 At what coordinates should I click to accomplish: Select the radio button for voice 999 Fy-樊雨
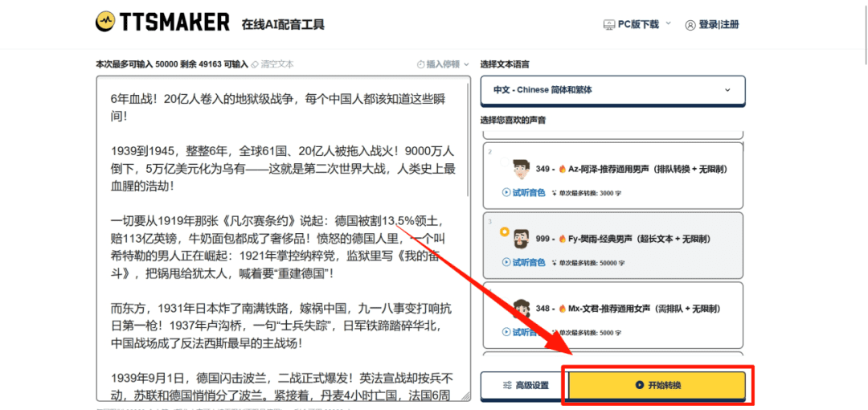pyautogui.click(x=504, y=232)
